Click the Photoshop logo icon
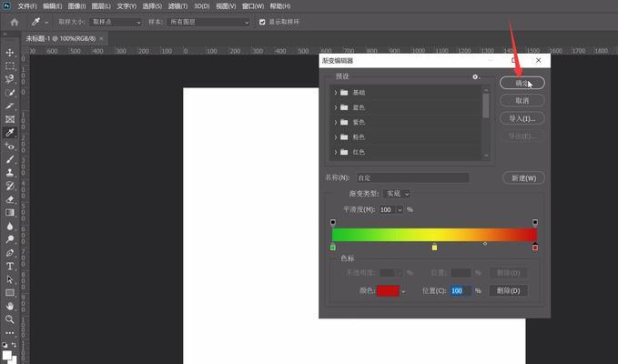 coord(6,5)
